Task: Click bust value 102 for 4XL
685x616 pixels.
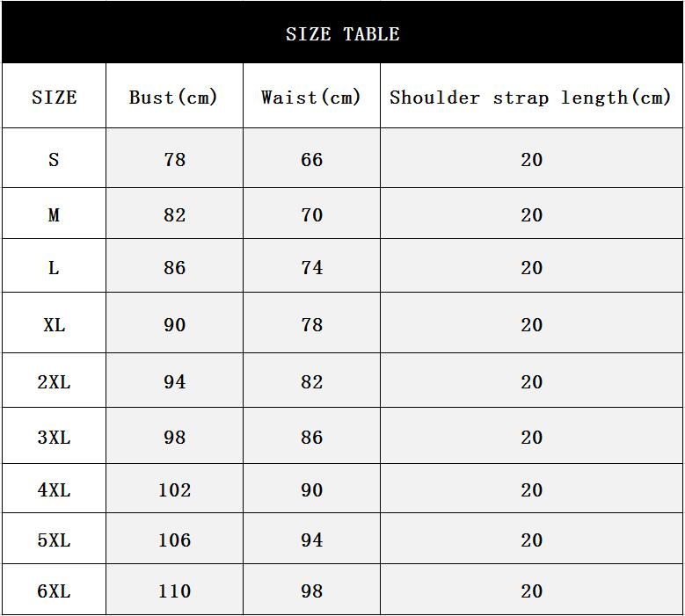Action: [174, 490]
